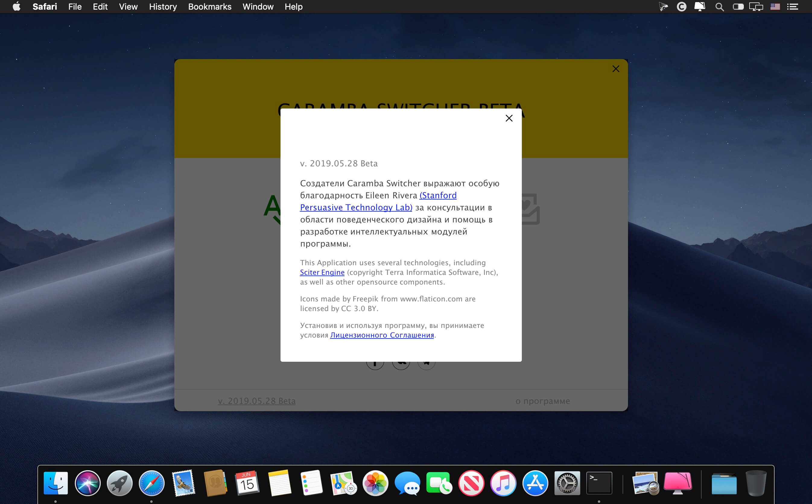Click the heart picture icon in main window
The width and height of the screenshot is (812, 504).
click(531, 209)
